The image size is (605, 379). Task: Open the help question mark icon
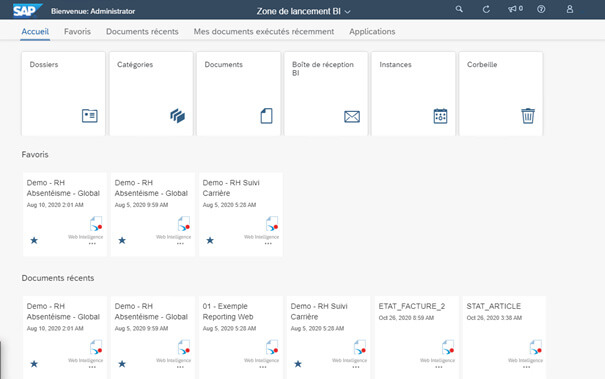541,9
